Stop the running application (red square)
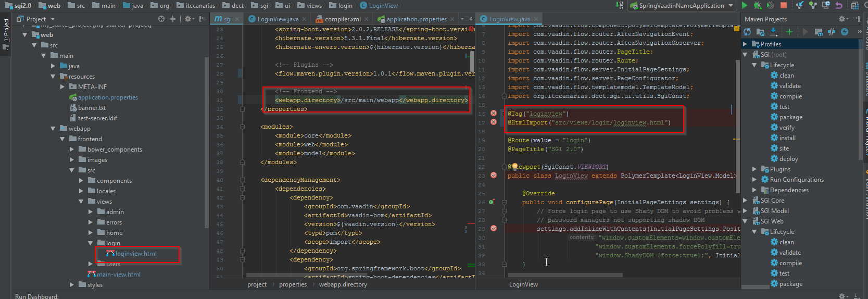Viewport: 868px width, 299px height. pos(784,5)
